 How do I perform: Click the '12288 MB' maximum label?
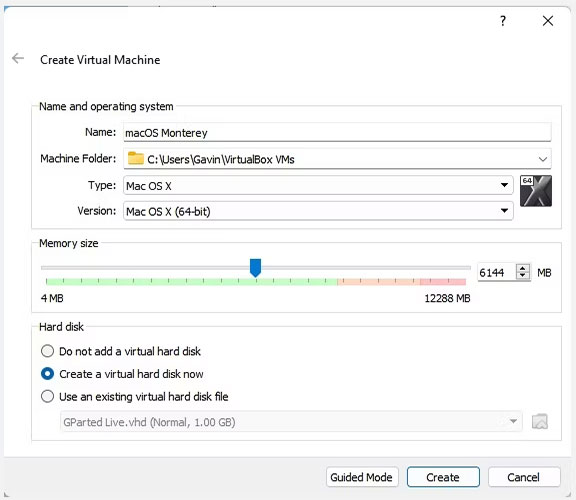click(x=447, y=298)
